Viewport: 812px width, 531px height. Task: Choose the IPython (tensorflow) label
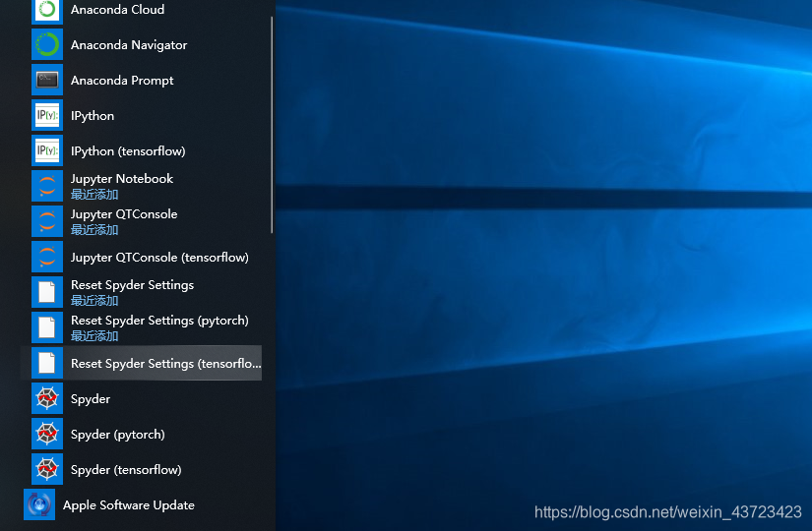[128, 151]
